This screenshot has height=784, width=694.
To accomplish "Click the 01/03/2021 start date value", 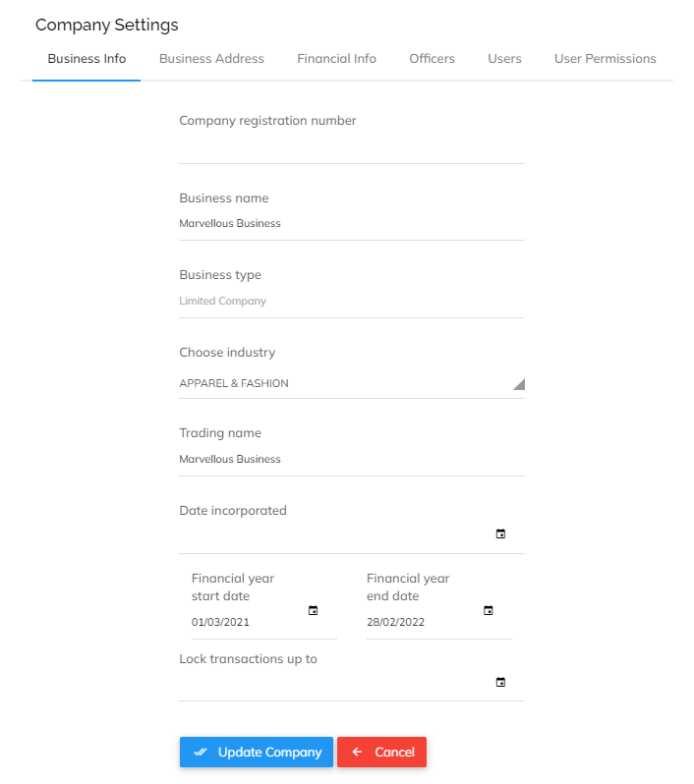I will click(220, 622).
